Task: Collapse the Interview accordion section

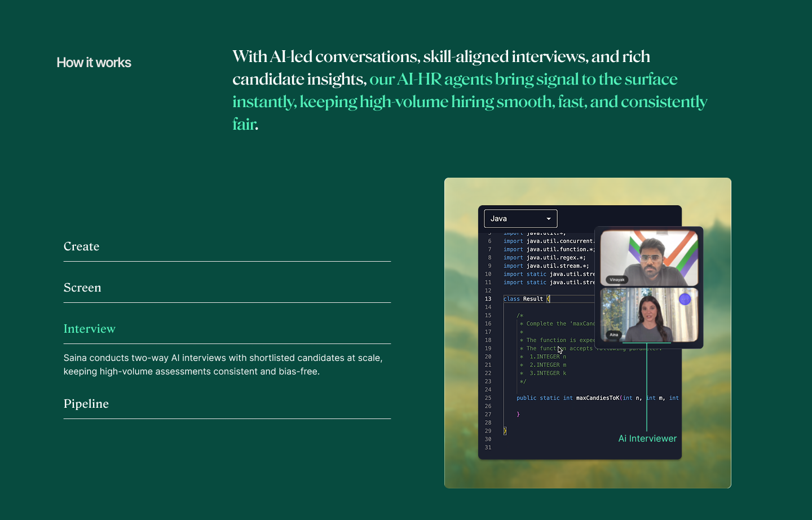Action: click(90, 329)
